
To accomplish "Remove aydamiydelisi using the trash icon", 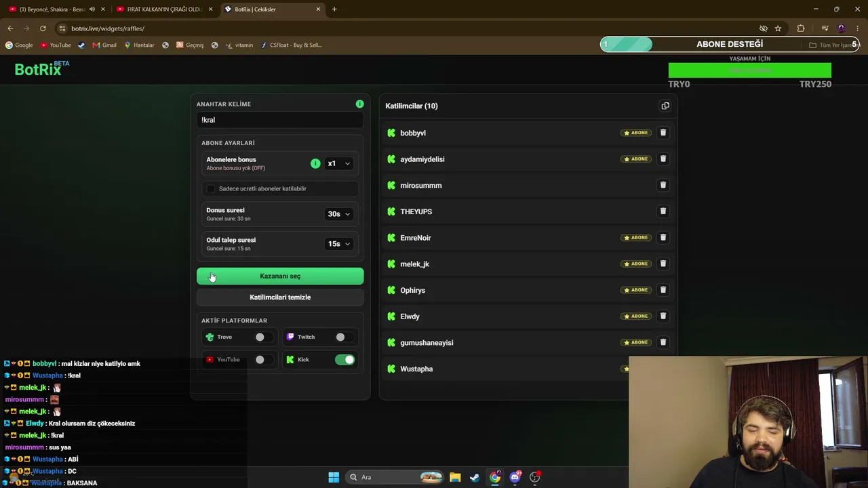I will [x=663, y=159].
